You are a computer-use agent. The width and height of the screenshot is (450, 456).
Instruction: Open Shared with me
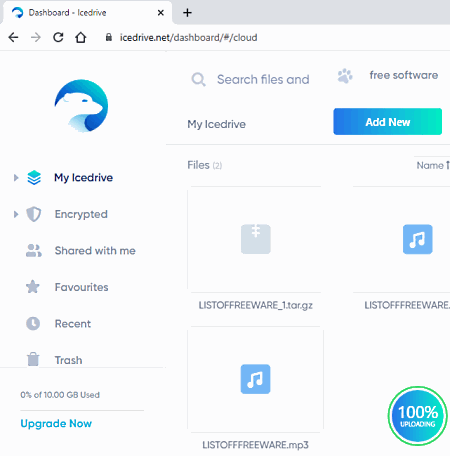(95, 251)
